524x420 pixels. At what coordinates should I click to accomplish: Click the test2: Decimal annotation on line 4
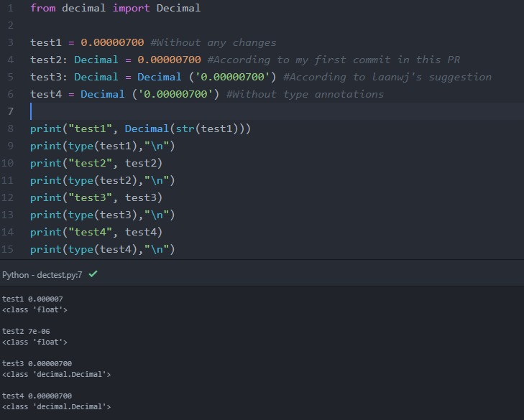(x=74, y=60)
